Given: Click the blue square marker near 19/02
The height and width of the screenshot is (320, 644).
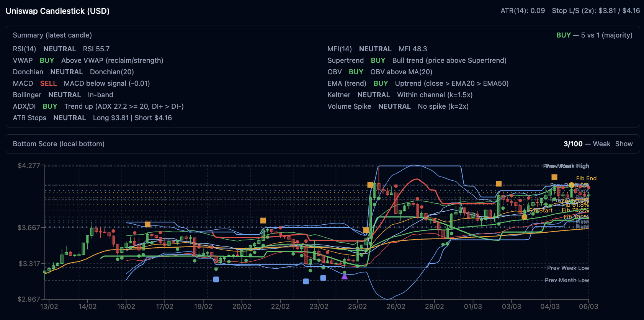Looking at the screenshot, I should [x=216, y=279].
